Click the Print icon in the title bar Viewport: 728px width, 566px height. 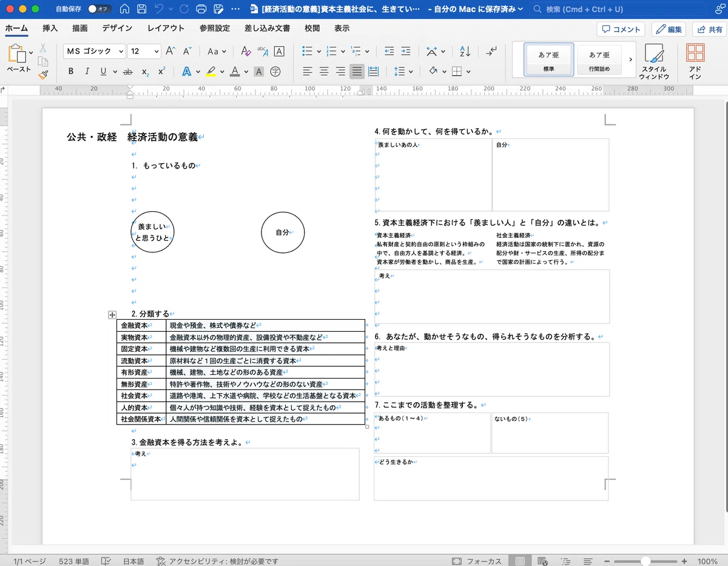pos(201,9)
